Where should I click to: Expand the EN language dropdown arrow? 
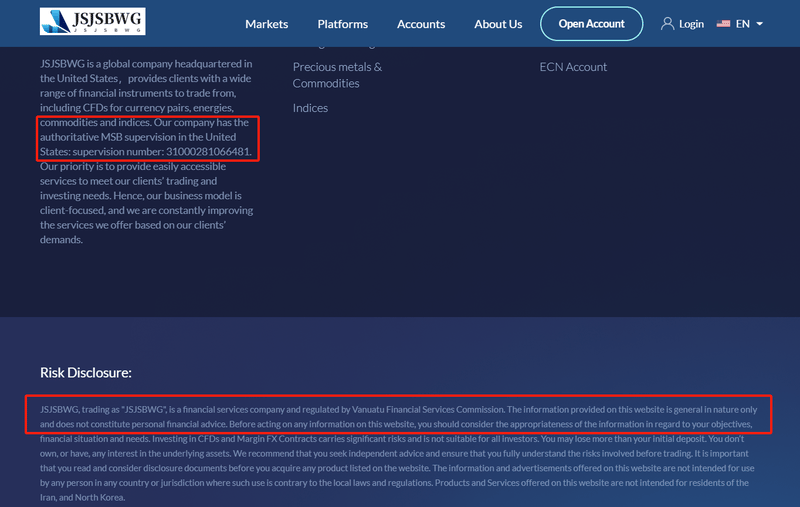[759, 24]
